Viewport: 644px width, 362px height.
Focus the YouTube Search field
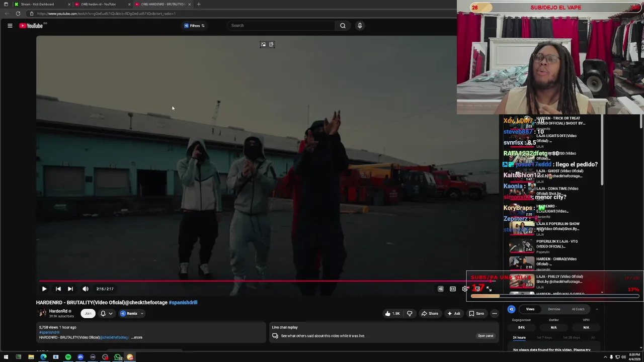[x=282, y=26]
